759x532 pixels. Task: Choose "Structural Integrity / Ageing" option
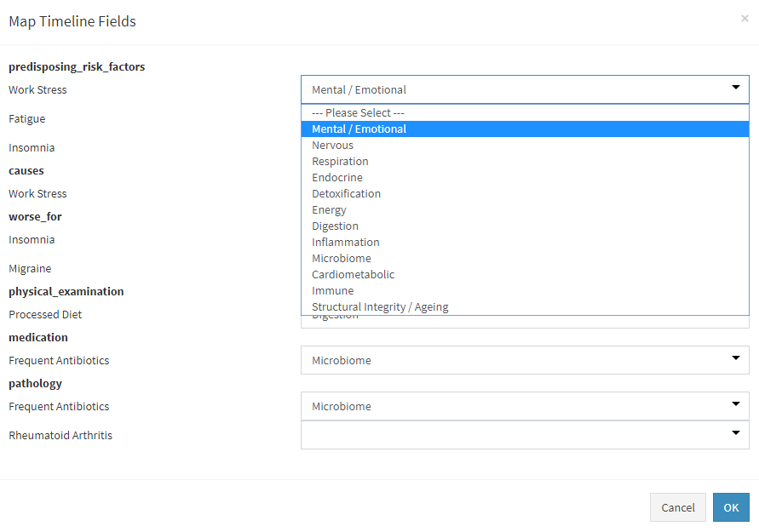coord(380,306)
